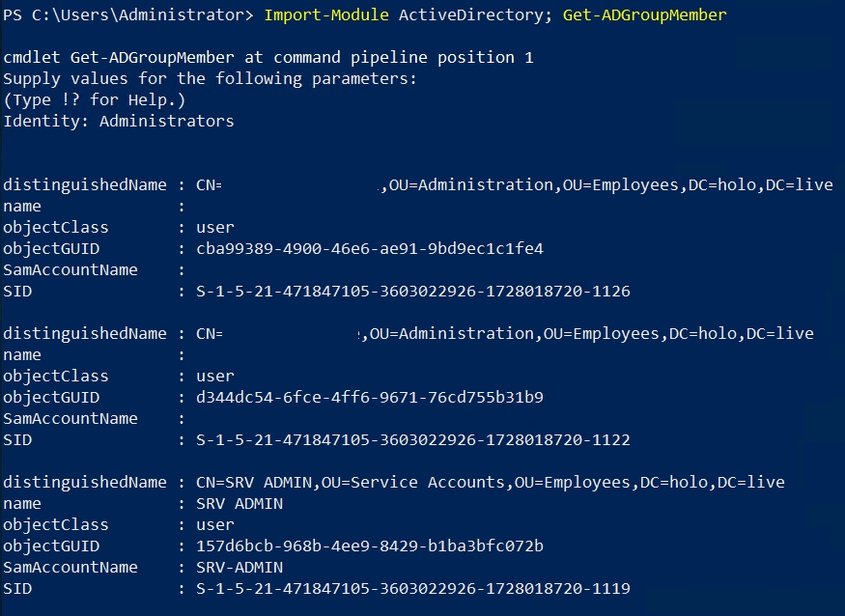Click the '(Type !? for Help.)' hint
The height and width of the screenshot is (616, 845).
[x=94, y=100]
